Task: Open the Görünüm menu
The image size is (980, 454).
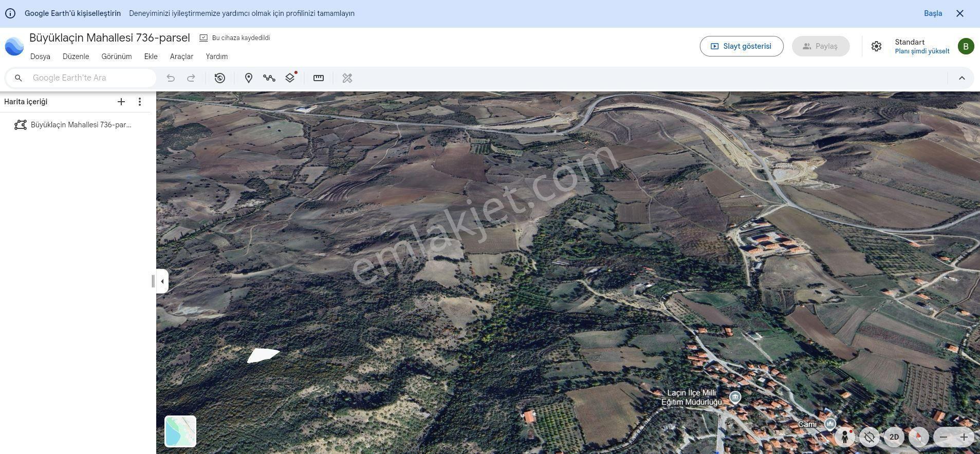Action: click(117, 56)
